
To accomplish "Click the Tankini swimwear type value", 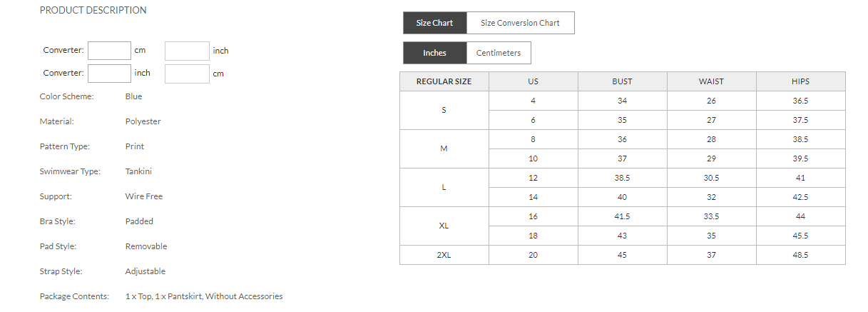I will point(138,171).
